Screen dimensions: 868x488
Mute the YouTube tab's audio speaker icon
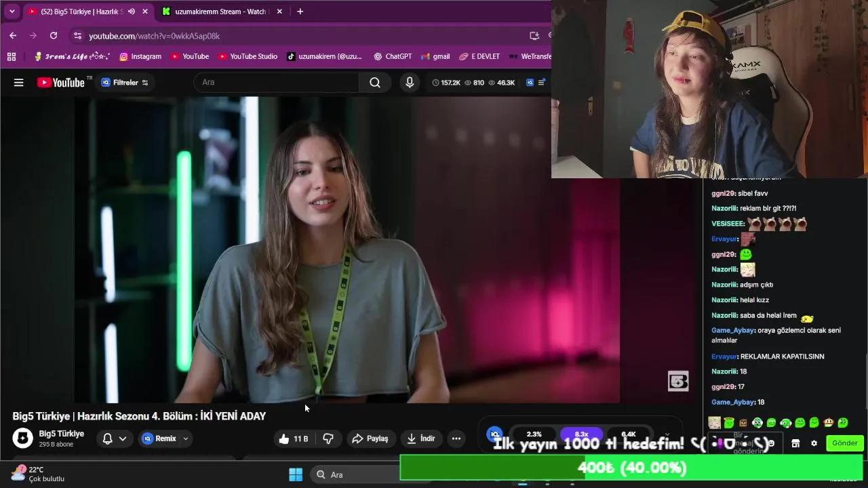[x=132, y=12]
